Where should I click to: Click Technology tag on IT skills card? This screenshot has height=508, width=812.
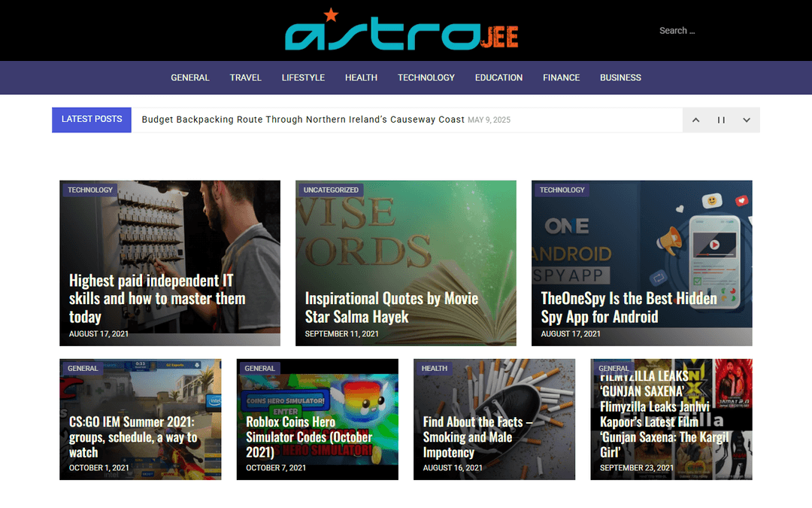90,190
